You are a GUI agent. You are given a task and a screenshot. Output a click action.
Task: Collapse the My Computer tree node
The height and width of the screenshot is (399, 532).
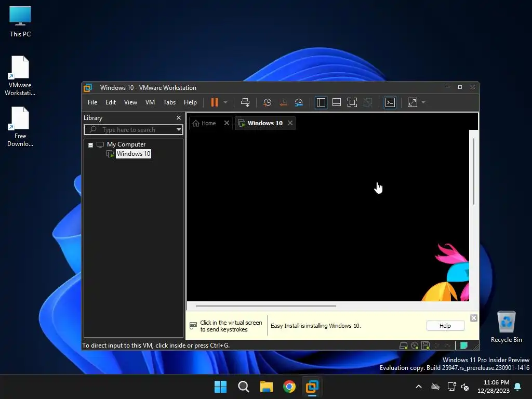[x=90, y=145]
